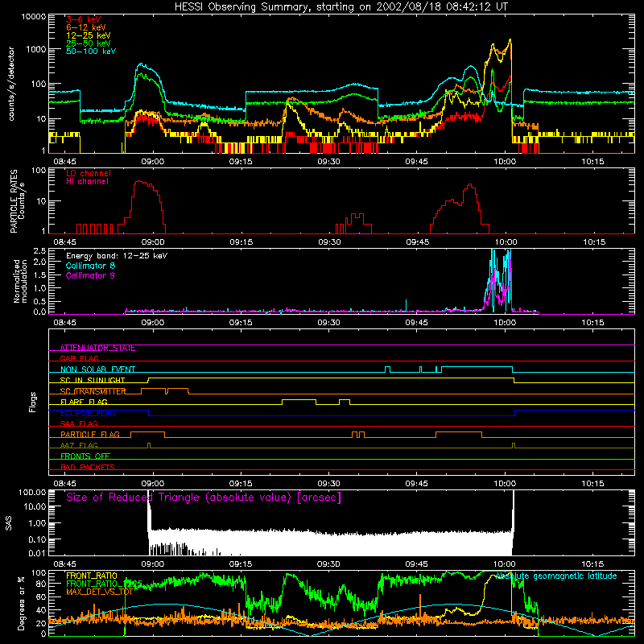The height and width of the screenshot is (644, 644).
Task: Click the 09:30 tick below the count-rate panel
Action: (328, 162)
